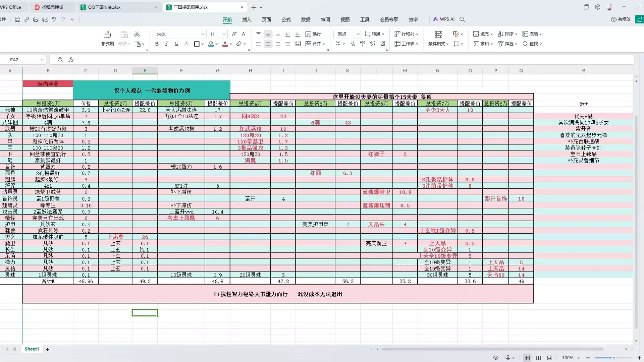
Task: Toggle italic formatting
Action: click(166, 44)
